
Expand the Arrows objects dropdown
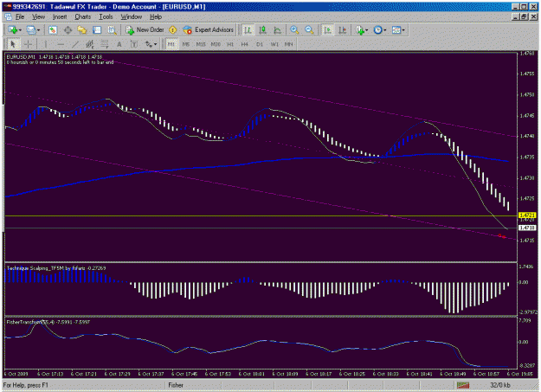click(x=155, y=44)
